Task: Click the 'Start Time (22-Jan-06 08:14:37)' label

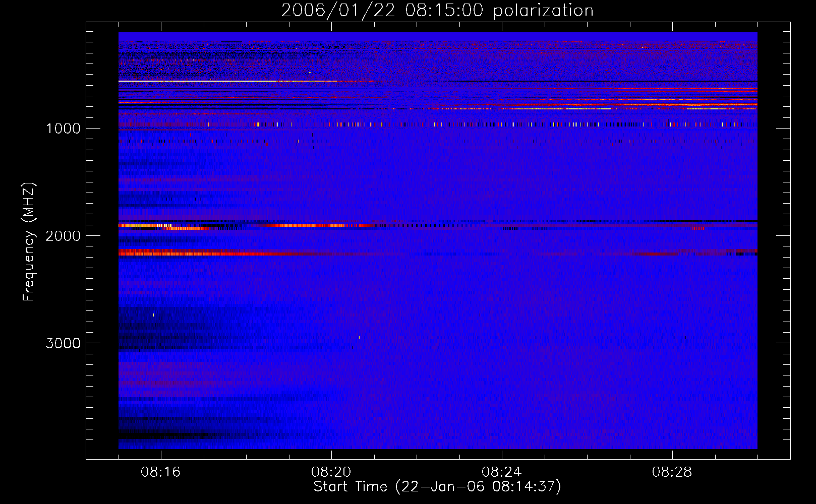Action: (437, 487)
